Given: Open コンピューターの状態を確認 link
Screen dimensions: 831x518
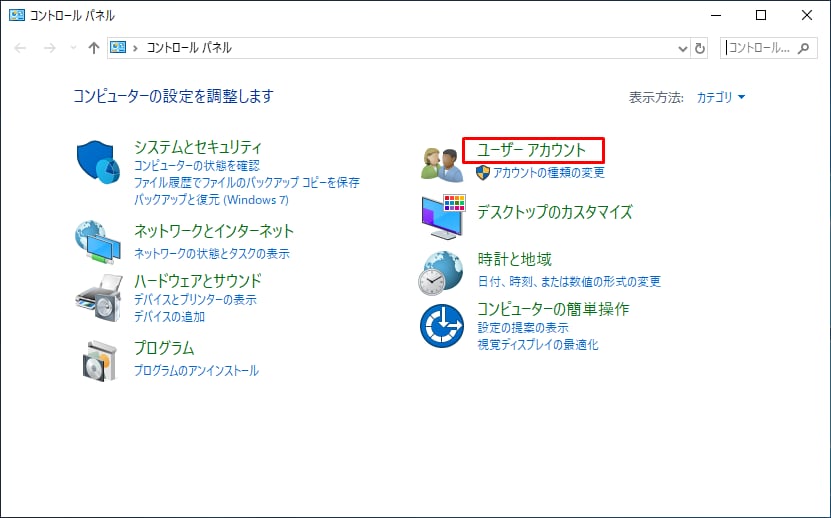Looking at the screenshot, I should pyautogui.click(x=197, y=165).
